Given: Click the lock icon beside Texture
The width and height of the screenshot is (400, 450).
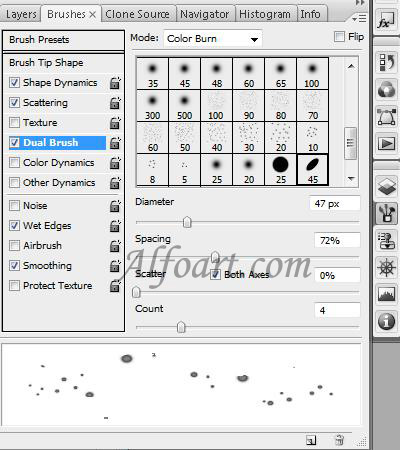Looking at the screenshot, I should click(x=115, y=123).
